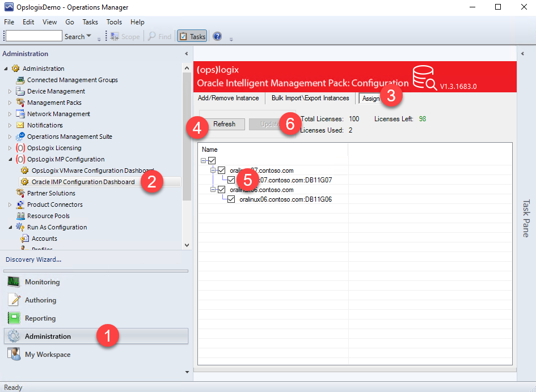This screenshot has height=392, width=536.
Task: Switch to the Add/Remove Instance tab
Action: 229,98
